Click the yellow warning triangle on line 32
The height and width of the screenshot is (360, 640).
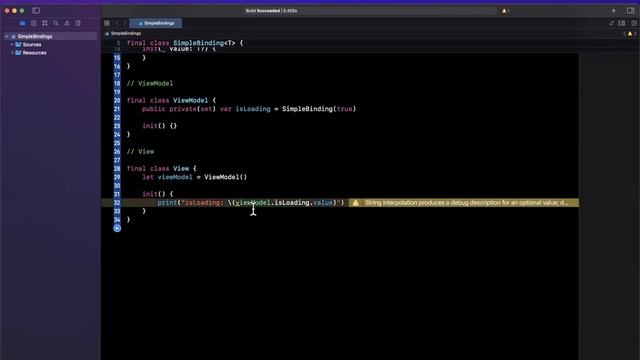point(356,203)
